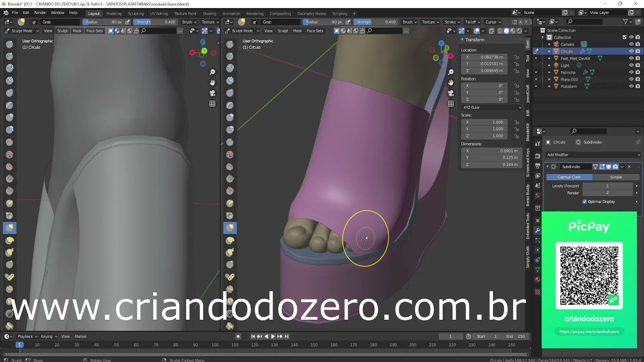644x362 pixels.
Task: Open the Falloff dropdown in right header
Action: (472, 22)
